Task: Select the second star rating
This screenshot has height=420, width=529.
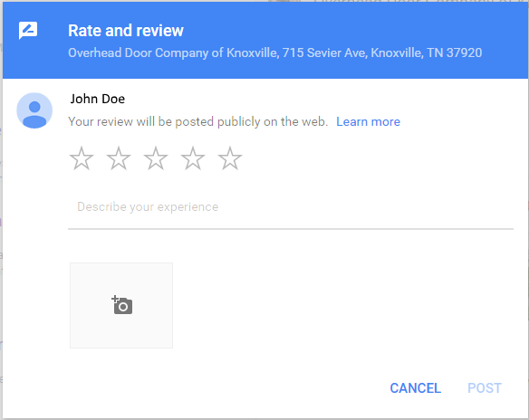Action: pyautogui.click(x=119, y=158)
